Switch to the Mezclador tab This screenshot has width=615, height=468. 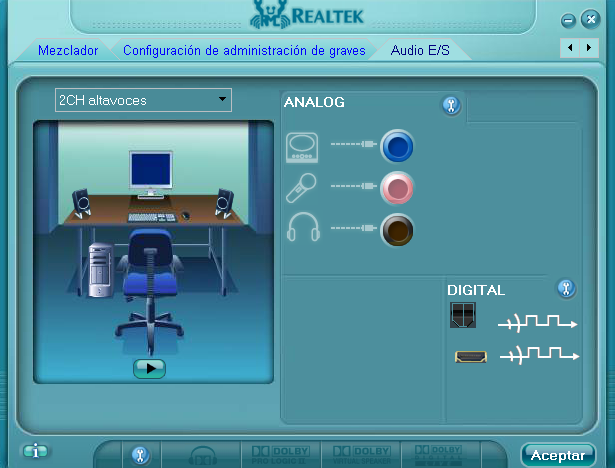click(x=68, y=50)
